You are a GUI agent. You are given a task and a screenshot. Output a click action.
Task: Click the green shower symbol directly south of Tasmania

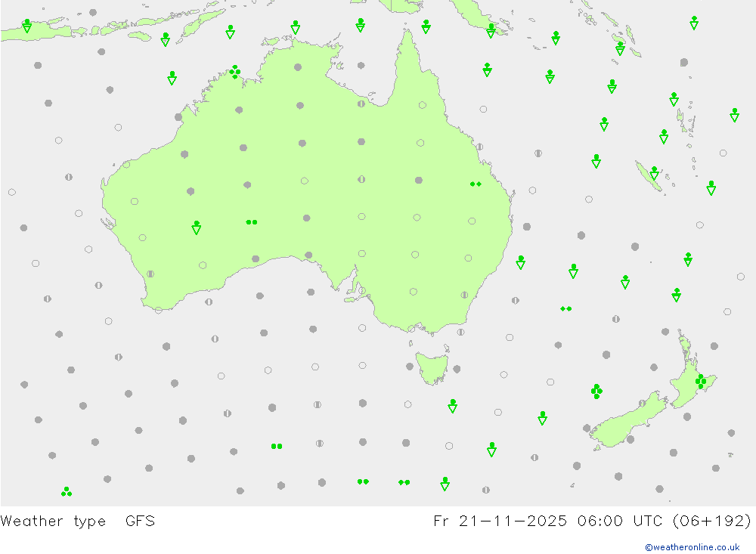point(452,406)
